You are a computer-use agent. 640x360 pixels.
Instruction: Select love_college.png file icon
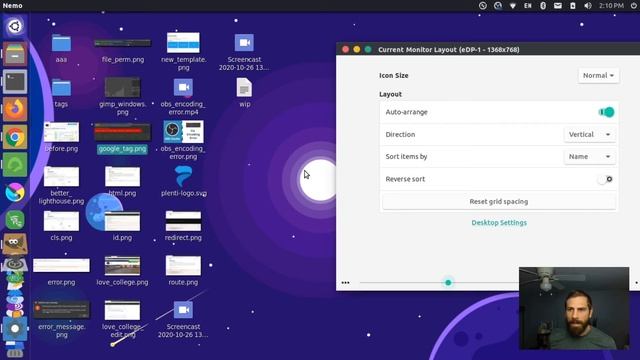(122, 265)
